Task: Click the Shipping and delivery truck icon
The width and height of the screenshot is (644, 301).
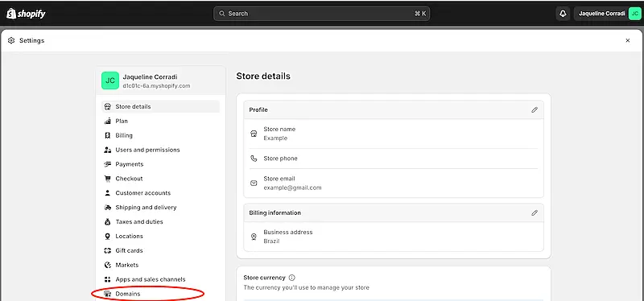Action: click(x=108, y=208)
